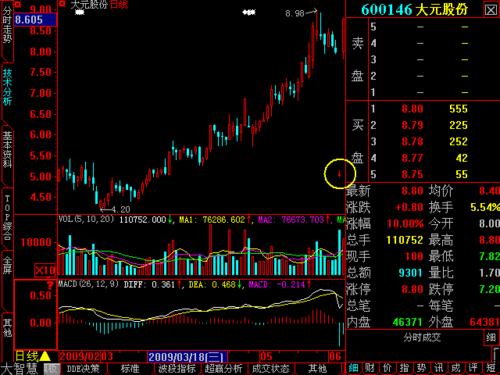
Task: Click the 2009/02/03 start date label
Action: (86, 357)
